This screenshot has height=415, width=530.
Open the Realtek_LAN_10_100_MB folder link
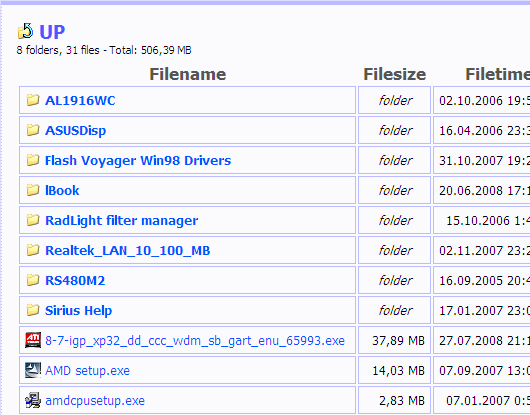[128, 250]
